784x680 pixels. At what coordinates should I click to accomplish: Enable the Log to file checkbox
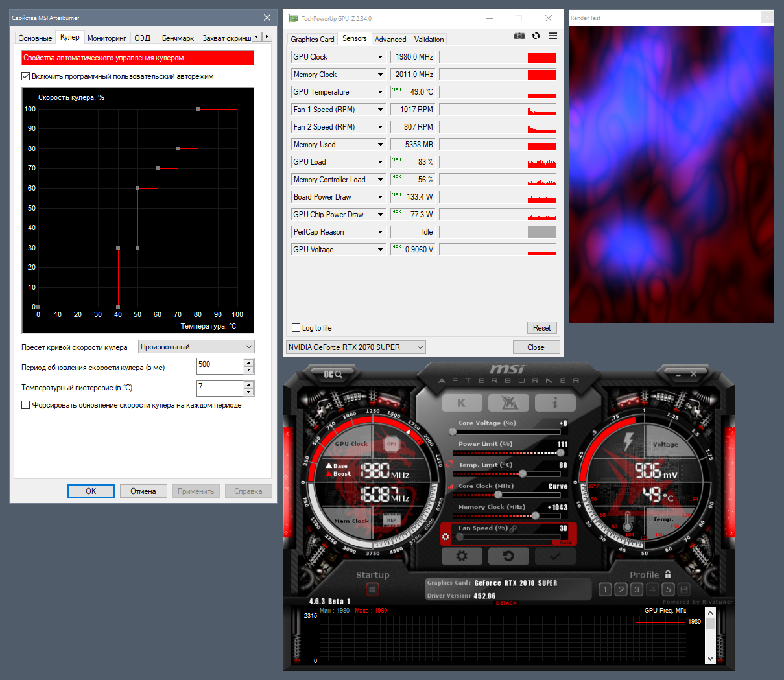tap(296, 328)
